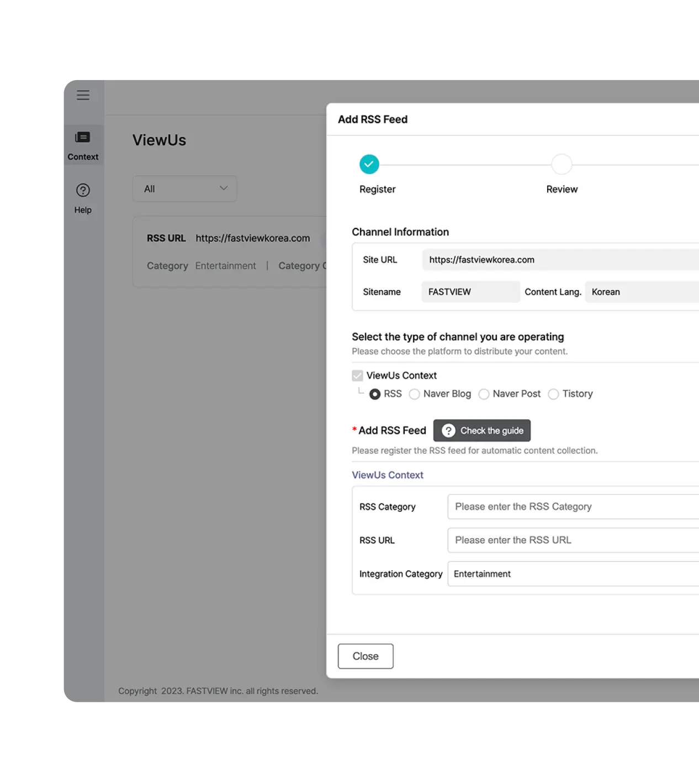The image size is (699, 784).
Task: Click the question mark icon in Check the guide
Action: [x=448, y=431]
